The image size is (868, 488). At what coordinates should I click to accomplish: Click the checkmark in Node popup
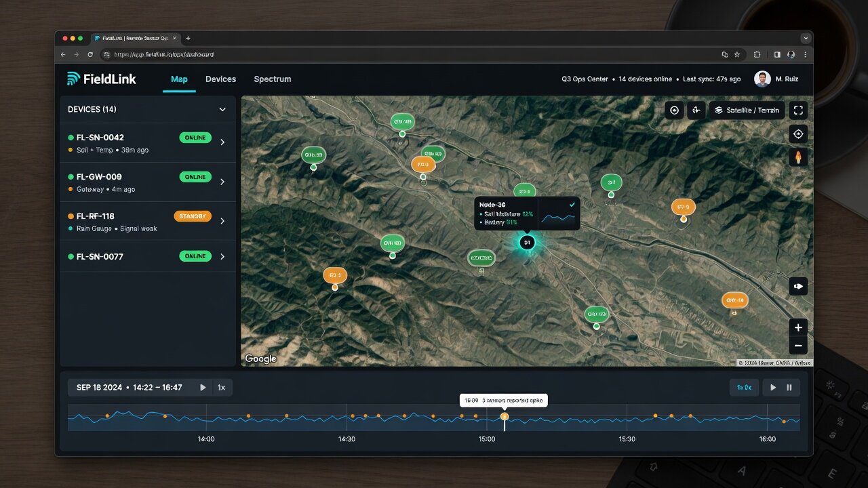point(572,204)
